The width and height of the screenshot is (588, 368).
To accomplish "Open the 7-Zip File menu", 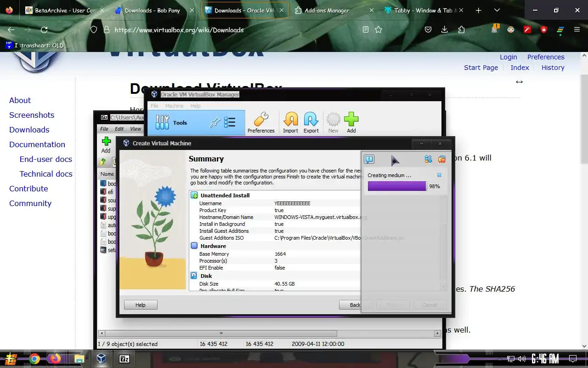I will click(x=104, y=129).
